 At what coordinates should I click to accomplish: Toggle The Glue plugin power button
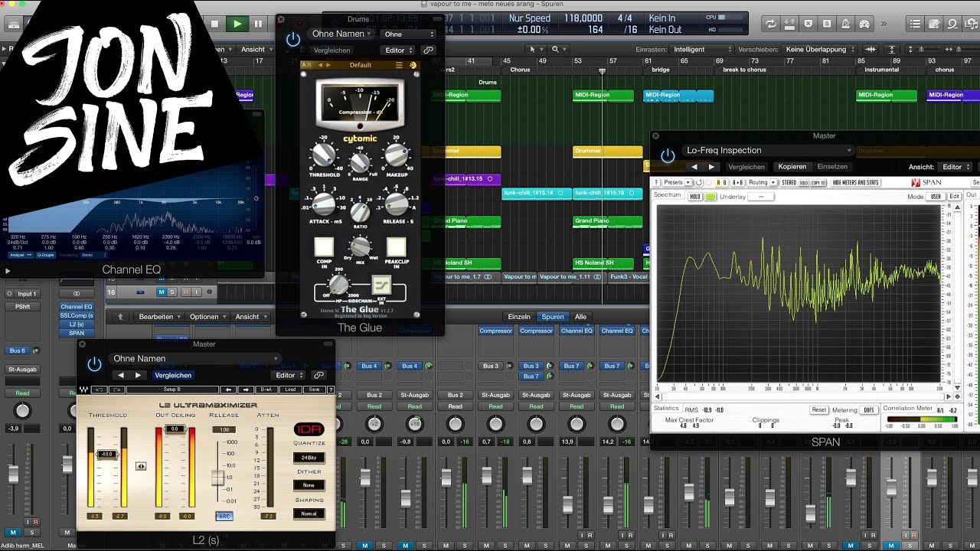[x=293, y=40]
